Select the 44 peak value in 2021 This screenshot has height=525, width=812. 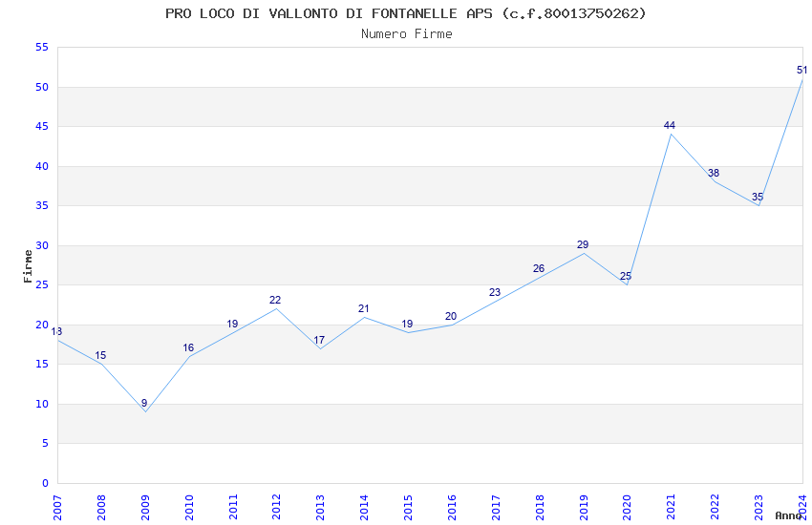click(670, 125)
